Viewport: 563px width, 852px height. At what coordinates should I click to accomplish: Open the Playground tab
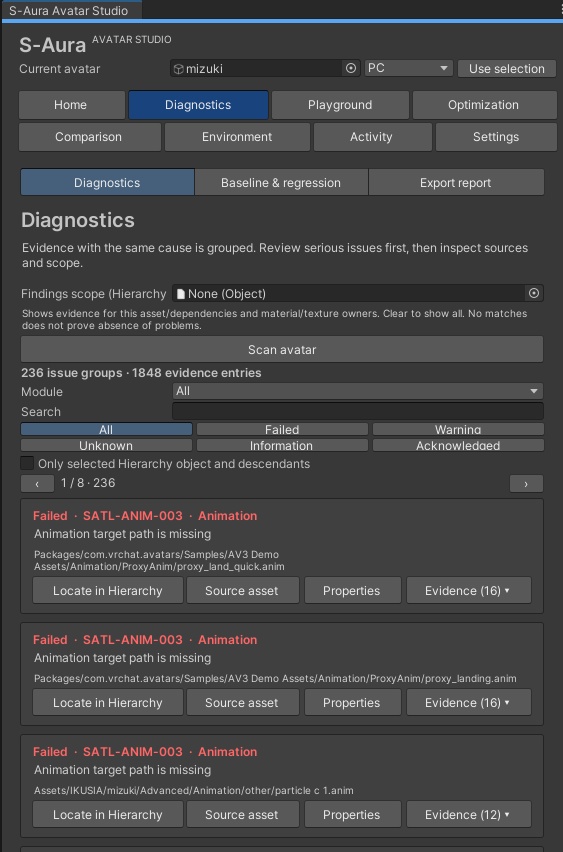[x=340, y=105]
